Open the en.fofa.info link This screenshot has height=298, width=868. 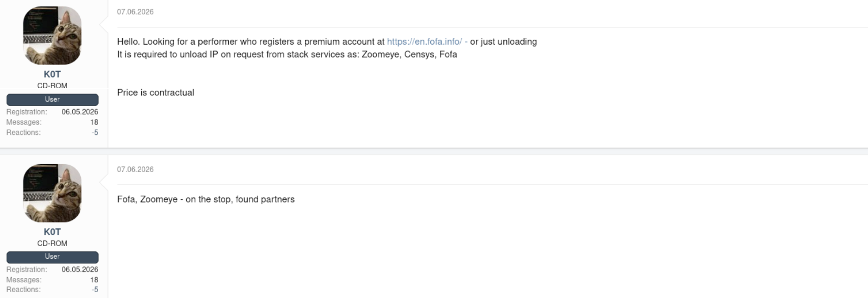coord(425,41)
